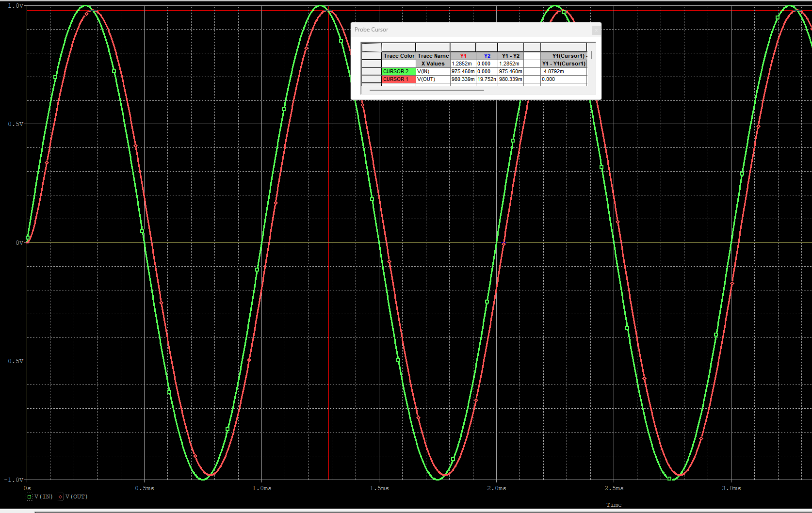
Task: Click the Probe Cursor vertical scrollbar thumb
Action: pyautogui.click(x=592, y=55)
